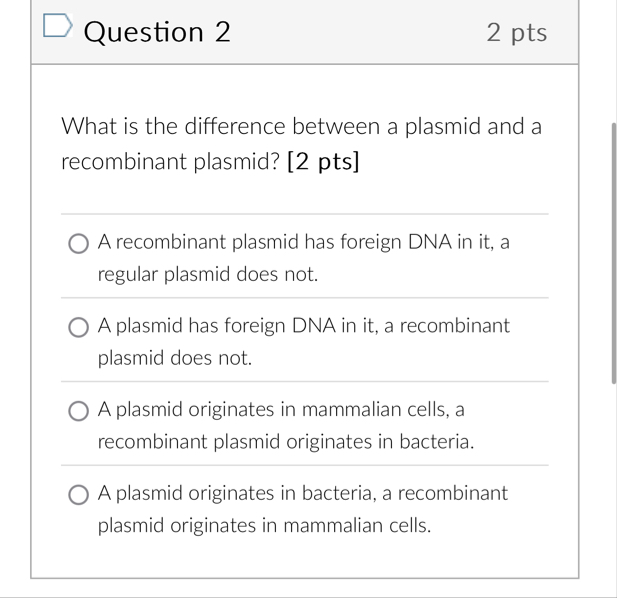Click answer text 'A plasmid originates in mammalian cells'
This screenshot has width=617, height=598.
click(273, 409)
